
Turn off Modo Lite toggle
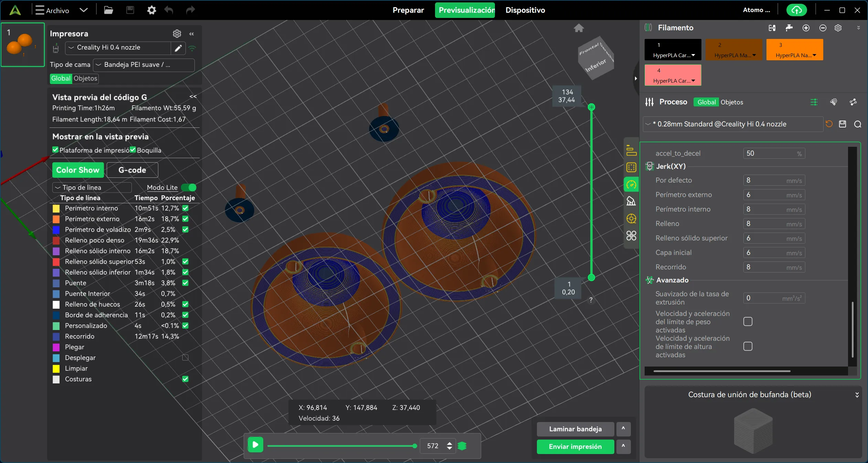point(189,187)
